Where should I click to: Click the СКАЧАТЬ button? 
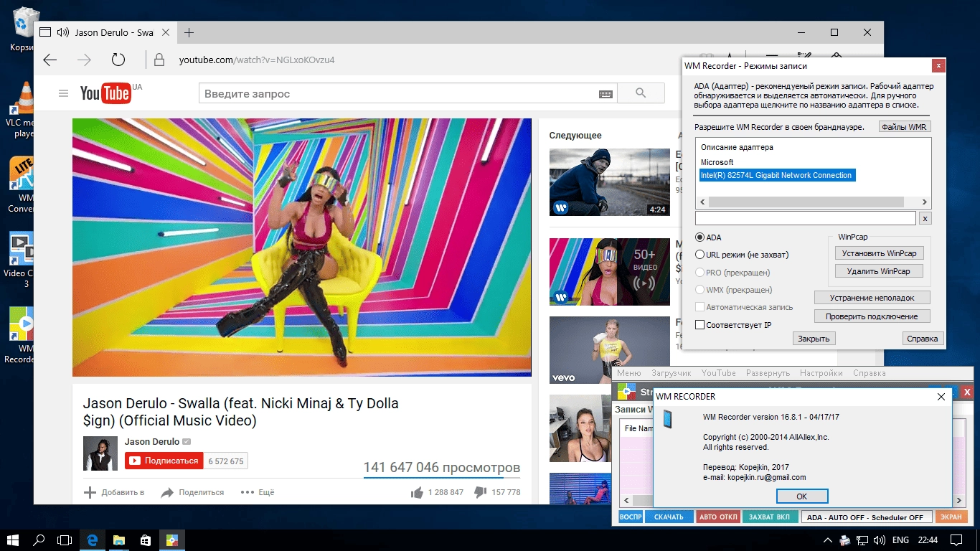pos(669,517)
